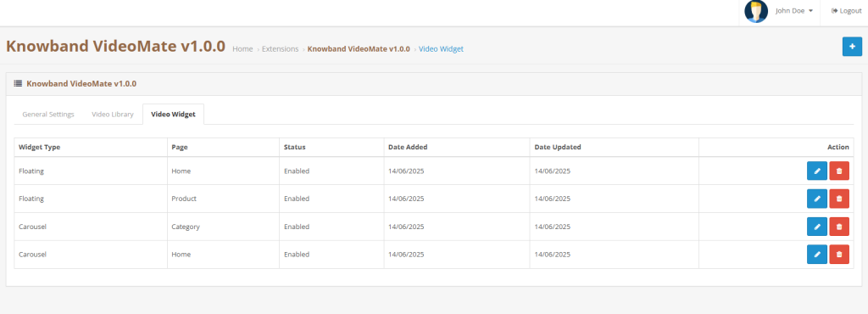Click the list icon beside panel title
The height and width of the screenshot is (314, 868).
click(18, 84)
